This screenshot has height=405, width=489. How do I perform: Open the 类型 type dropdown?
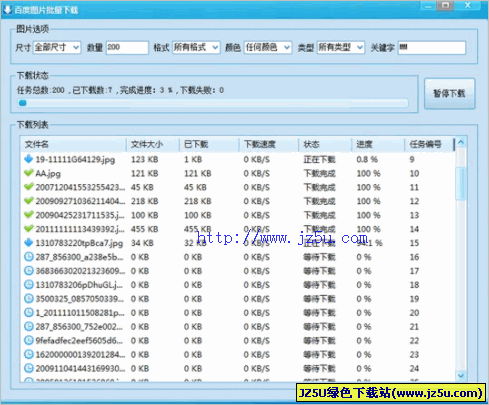pos(340,48)
